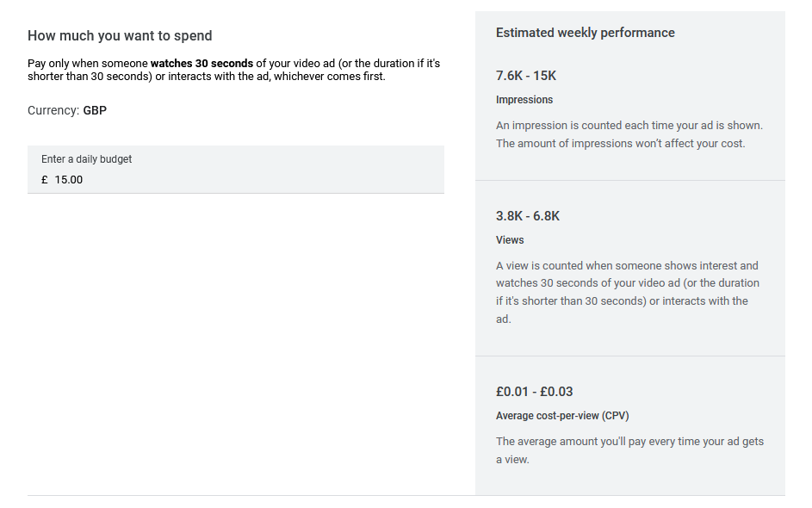Click the bold GBP currency code

[95, 110]
